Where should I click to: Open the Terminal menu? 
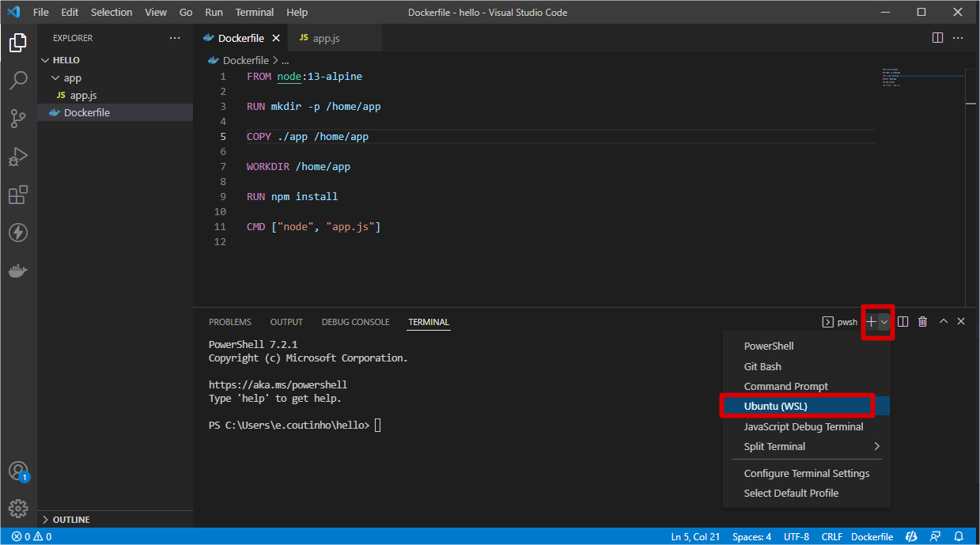click(255, 13)
